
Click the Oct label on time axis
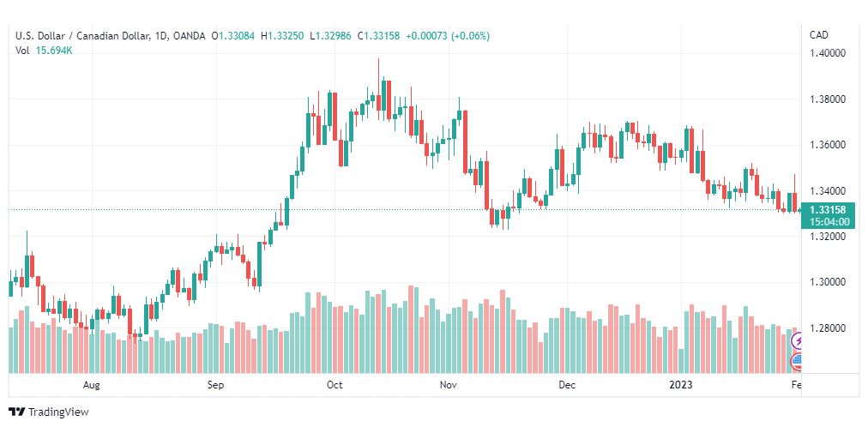(335, 385)
